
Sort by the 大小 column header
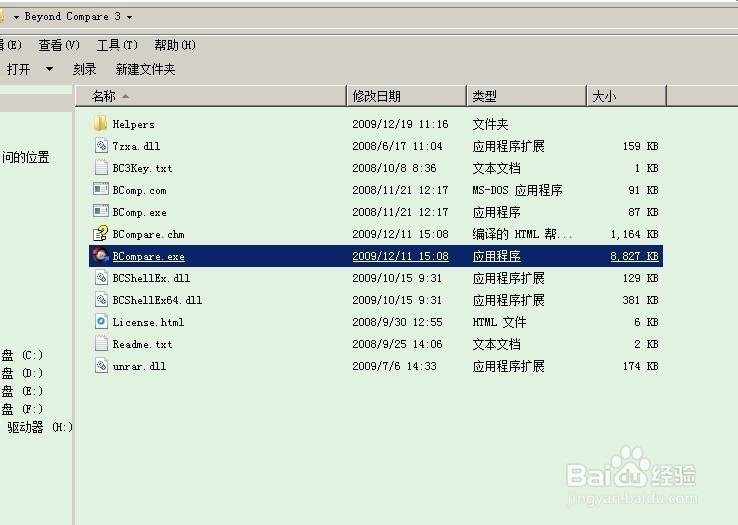[x=627, y=96]
